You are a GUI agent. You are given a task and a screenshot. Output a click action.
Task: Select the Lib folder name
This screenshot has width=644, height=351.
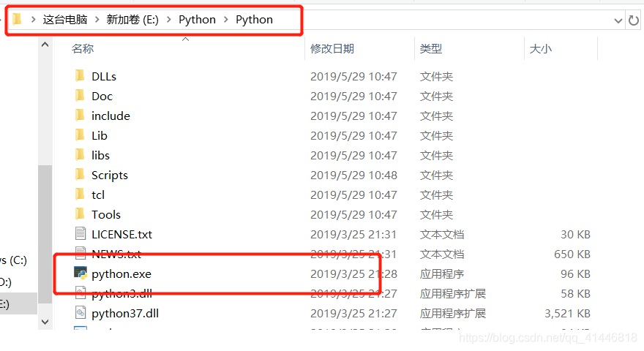pos(100,135)
